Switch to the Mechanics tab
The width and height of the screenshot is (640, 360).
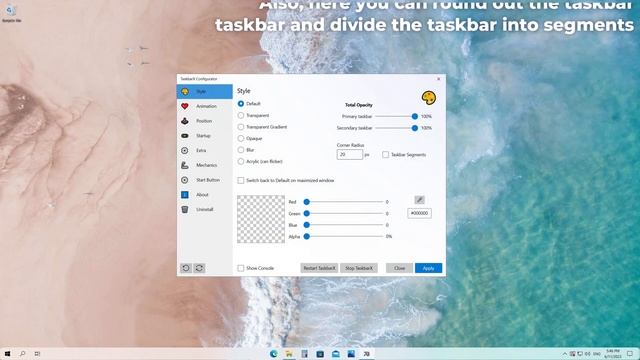point(204,165)
